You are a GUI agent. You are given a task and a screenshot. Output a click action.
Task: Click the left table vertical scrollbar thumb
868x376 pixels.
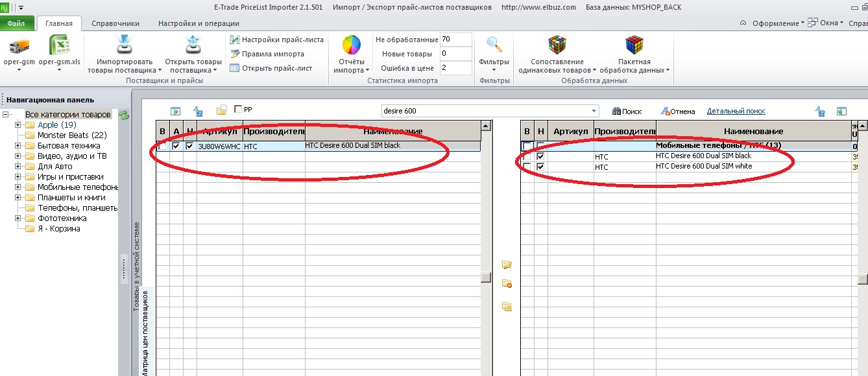(x=486, y=277)
